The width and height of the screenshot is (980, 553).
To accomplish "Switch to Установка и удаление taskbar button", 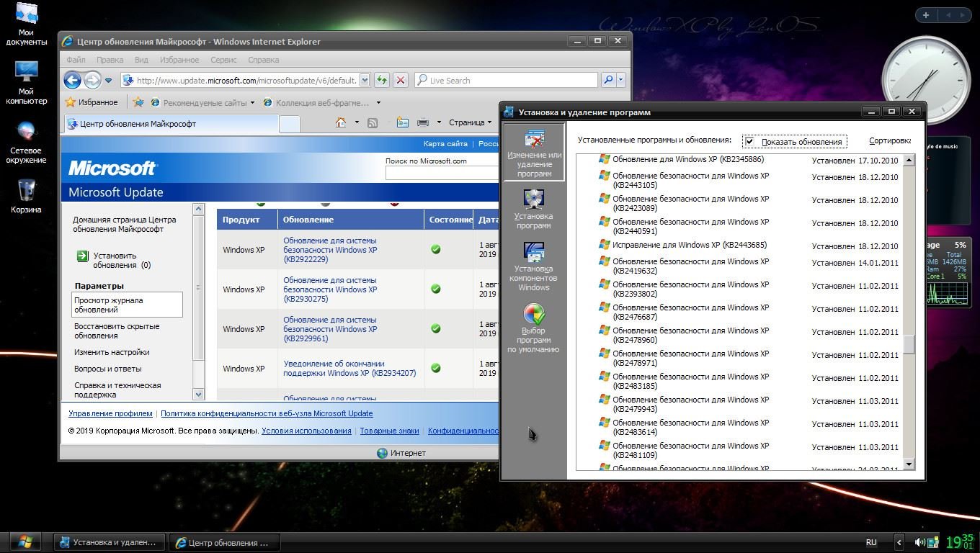I will pos(110,542).
